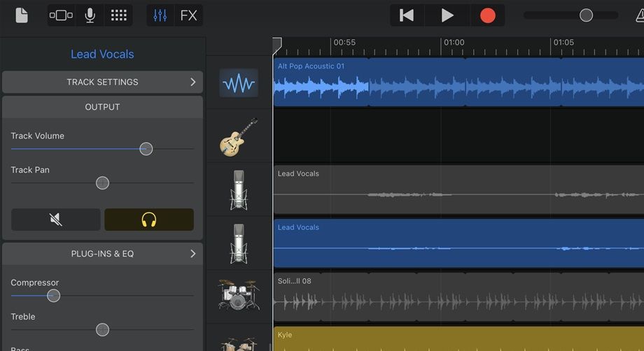Adjust the Track Volume slider handle
This screenshot has width=644, height=351.
coord(146,149)
